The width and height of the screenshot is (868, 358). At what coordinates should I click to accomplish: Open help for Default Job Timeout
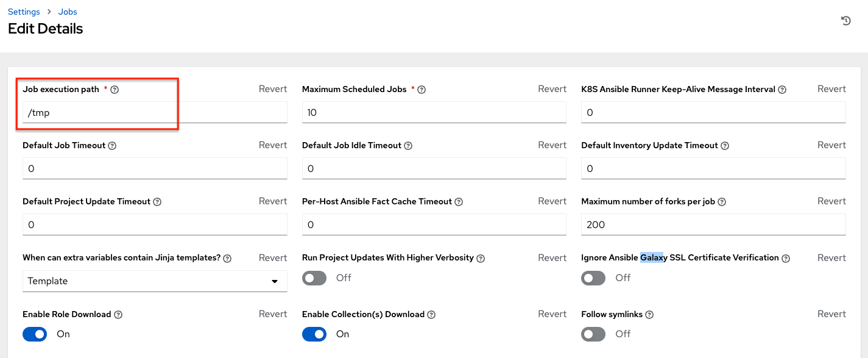tap(111, 145)
